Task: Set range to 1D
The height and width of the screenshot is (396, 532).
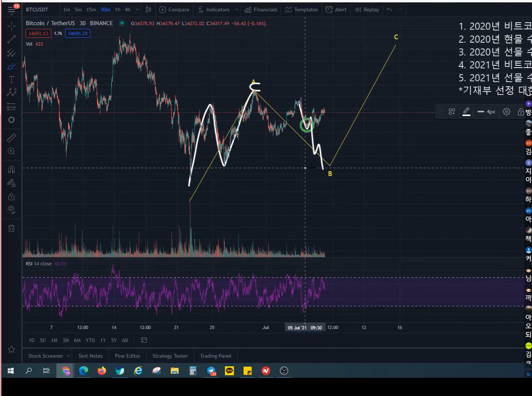Action: pyautogui.click(x=32, y=340)
